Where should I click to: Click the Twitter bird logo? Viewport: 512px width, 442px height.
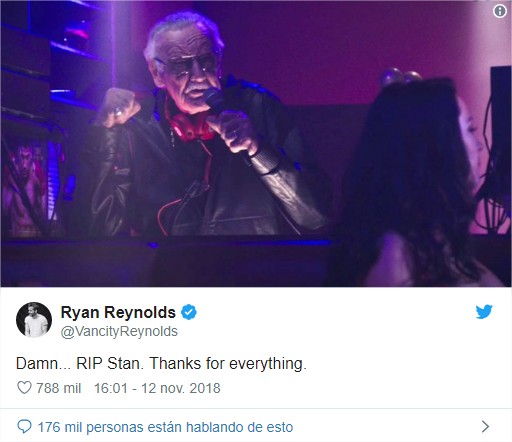tap(484, 312)
